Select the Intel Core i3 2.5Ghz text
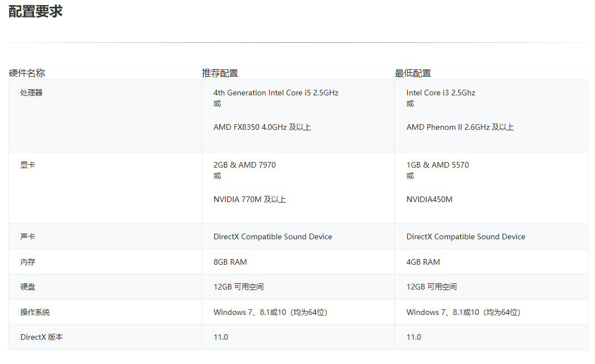595x364 pixels. 441,93
